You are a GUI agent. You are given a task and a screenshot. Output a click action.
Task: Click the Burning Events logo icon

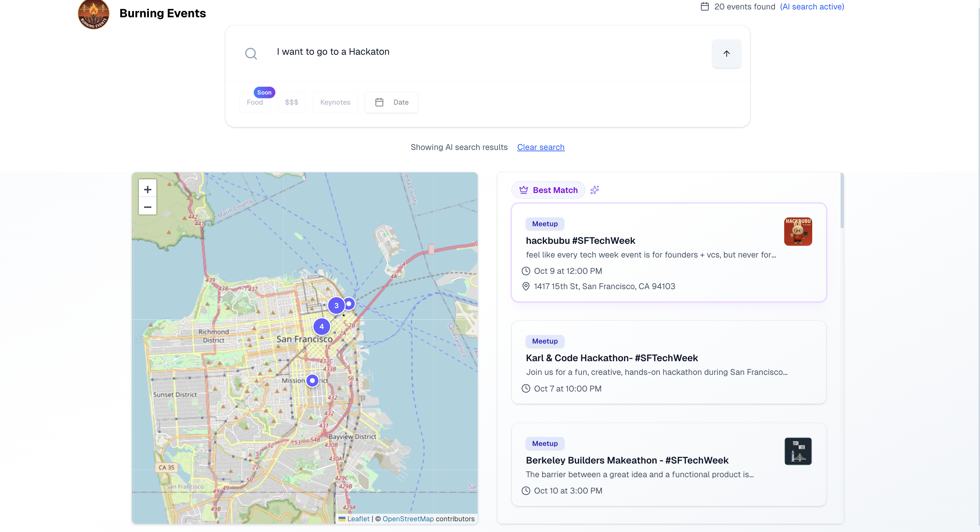tap(94, 14)
